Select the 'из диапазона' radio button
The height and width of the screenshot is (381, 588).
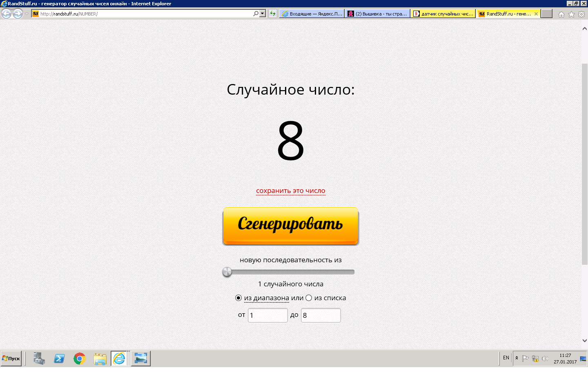(238, 298)
